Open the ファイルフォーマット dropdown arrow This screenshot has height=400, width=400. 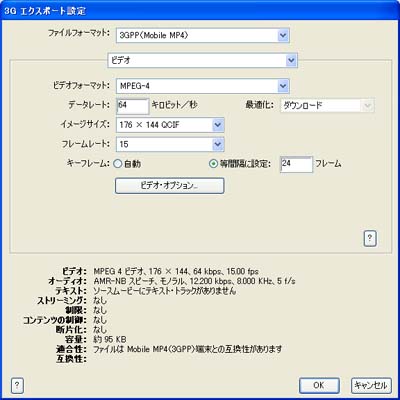tap(283, 35)
